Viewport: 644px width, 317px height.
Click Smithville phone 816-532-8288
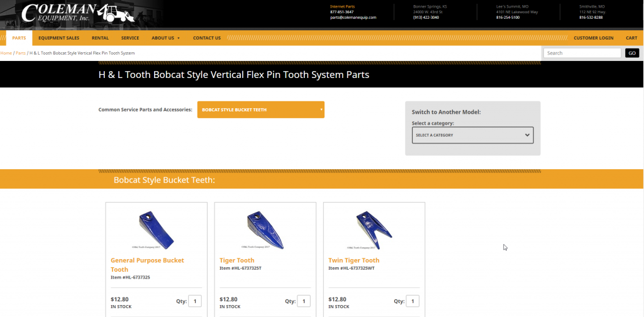pos(591,18)
